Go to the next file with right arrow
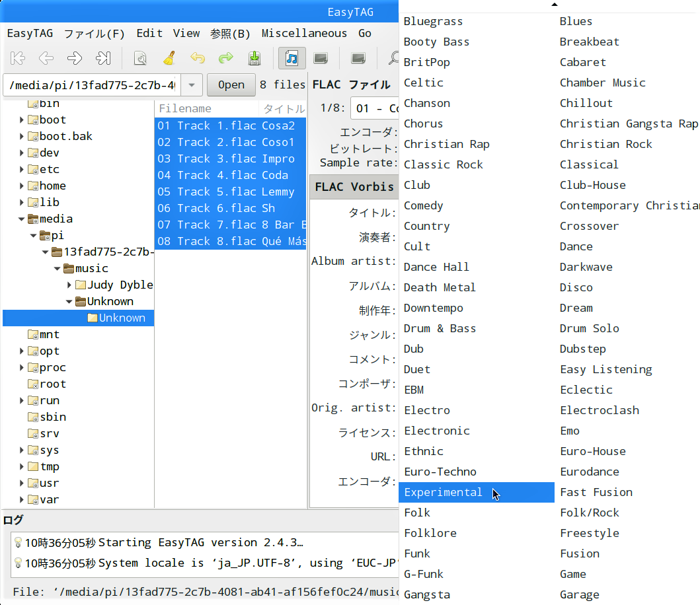700x605 pixels. coord(75,58)
